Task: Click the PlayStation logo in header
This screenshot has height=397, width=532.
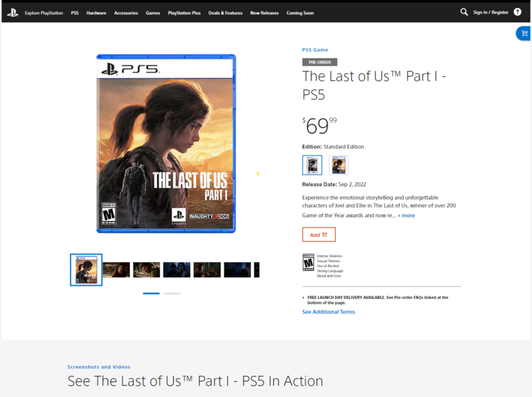Action: [12, 13]
